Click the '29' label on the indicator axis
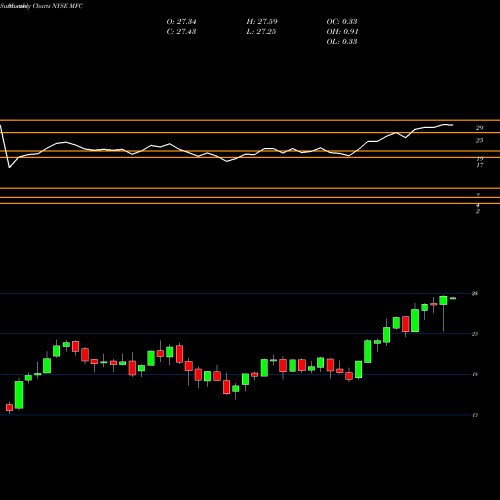 click(x=479, y=128)
